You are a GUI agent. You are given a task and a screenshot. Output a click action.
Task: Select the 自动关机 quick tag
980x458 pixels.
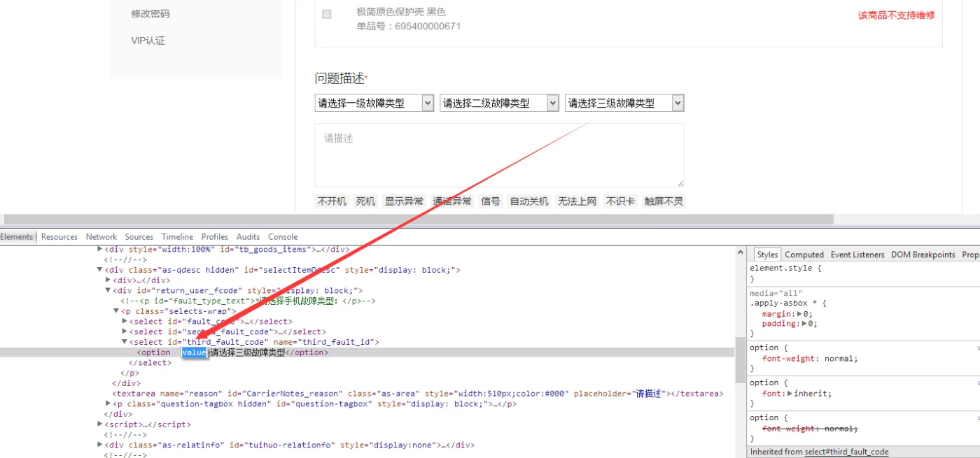click(x=528, y=201)
